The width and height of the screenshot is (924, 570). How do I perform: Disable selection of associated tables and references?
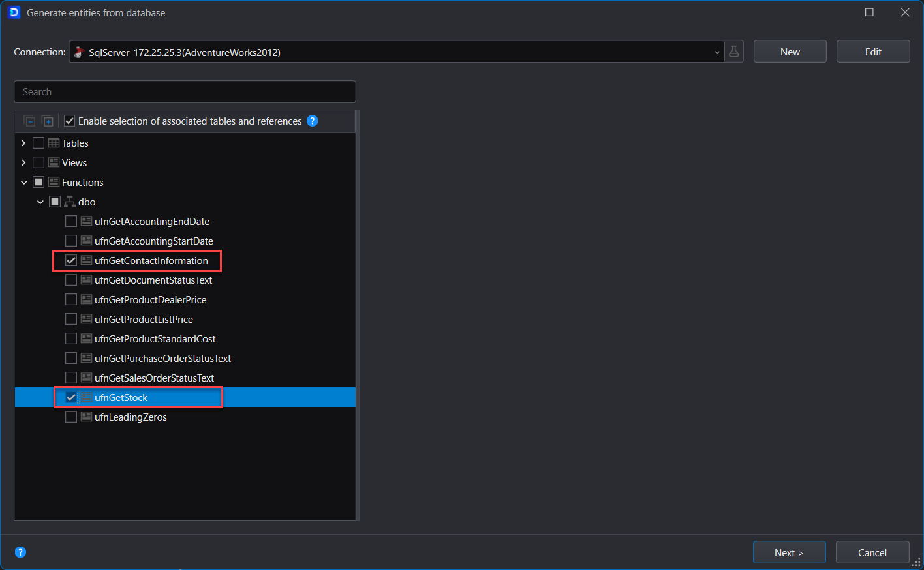click(69, 121)
